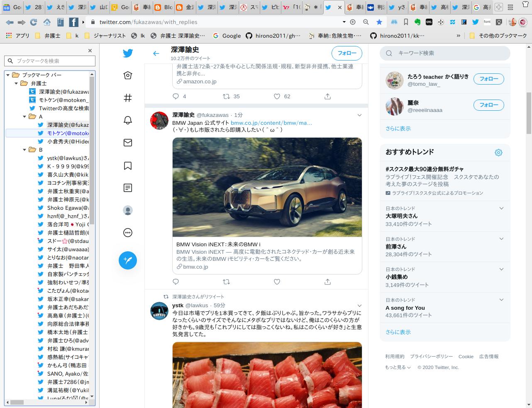
Task: Open Google bookmark in bookmarks bar
Action: (x=227, y=36)
